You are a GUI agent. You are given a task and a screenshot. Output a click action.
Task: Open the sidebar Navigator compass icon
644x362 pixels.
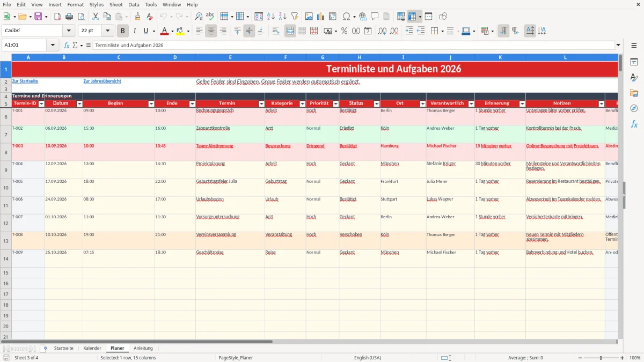point(634,108)
